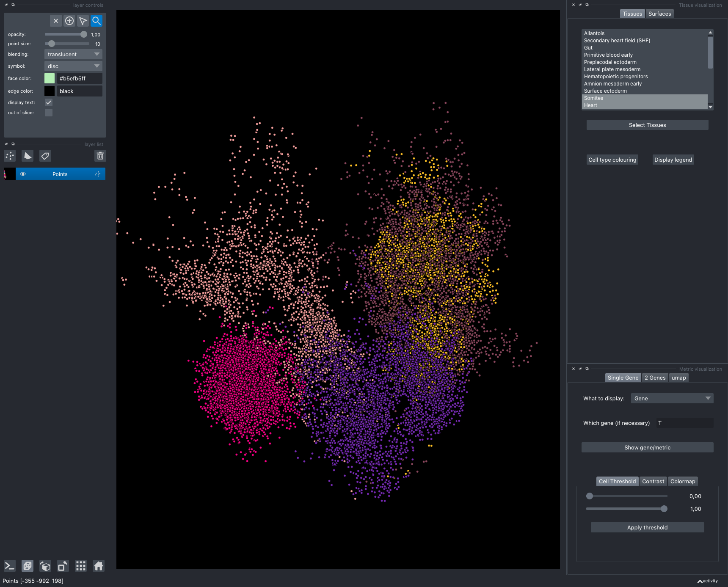The width and height of the screenshot is (728, 587).
Task: Open the napari IPython console
Action: tap(9, 565)
